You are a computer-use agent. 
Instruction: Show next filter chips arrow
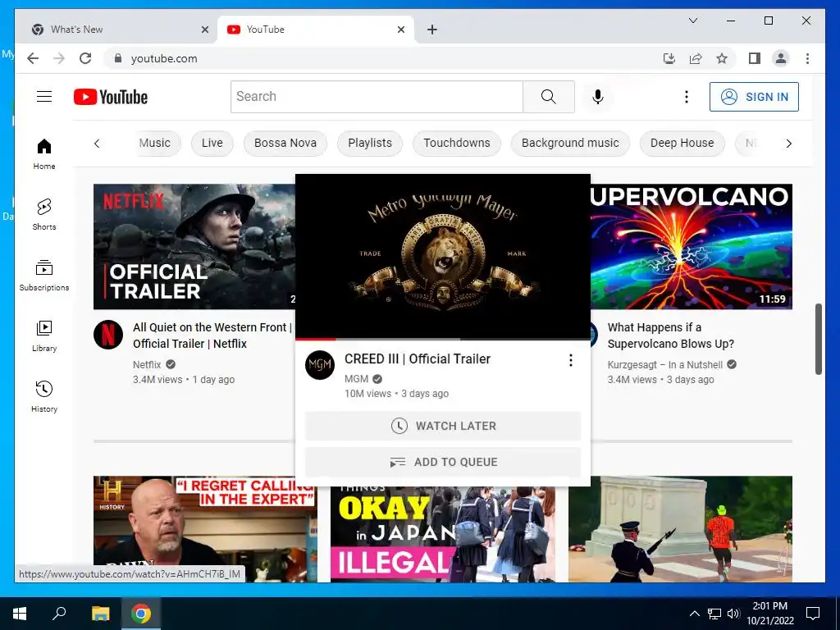[788, 143]
